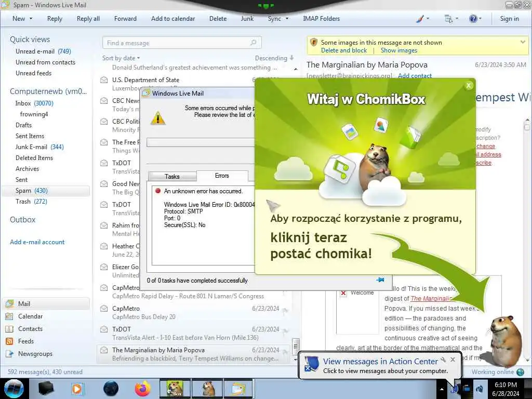
Task: Click Forward in the toolbar
Action: click(125, 19)
